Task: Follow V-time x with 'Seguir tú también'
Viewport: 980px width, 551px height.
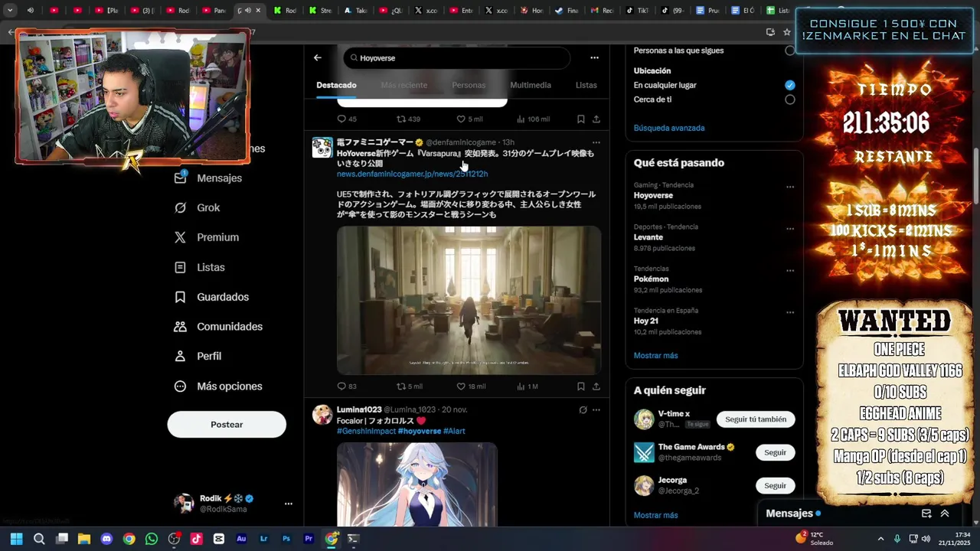Action: pos(756,419)
